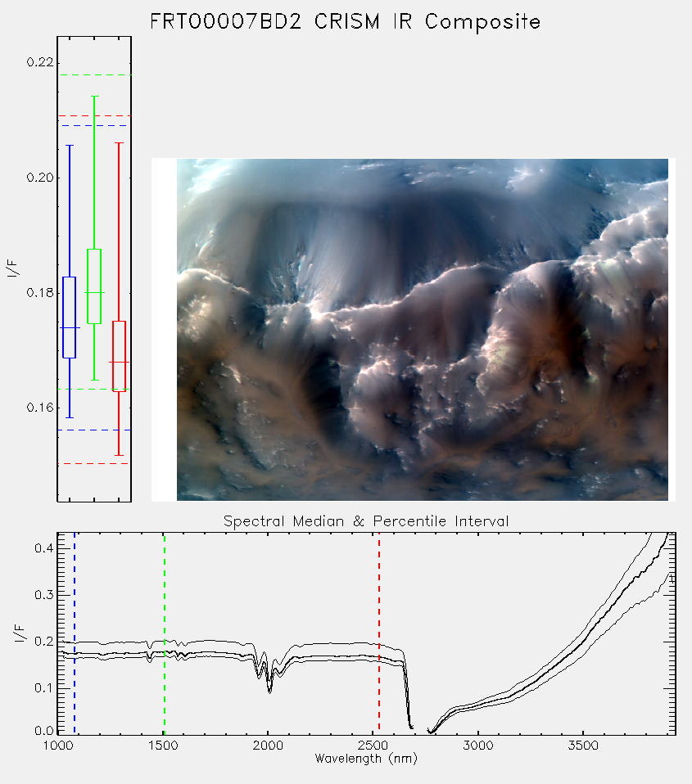Click the 0.22 tick label on box plot axis
Viewport: 692px width, 784px height.
point(39,62)
